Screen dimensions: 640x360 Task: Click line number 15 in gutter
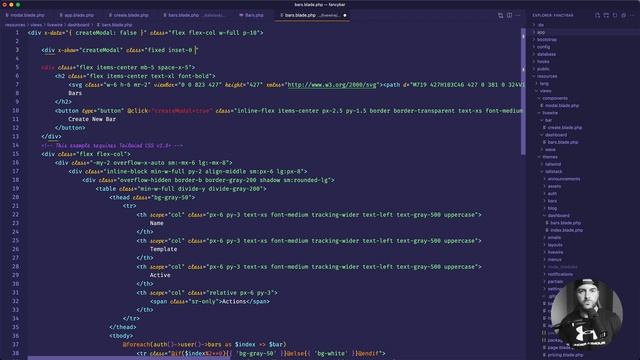click(16, 154)
